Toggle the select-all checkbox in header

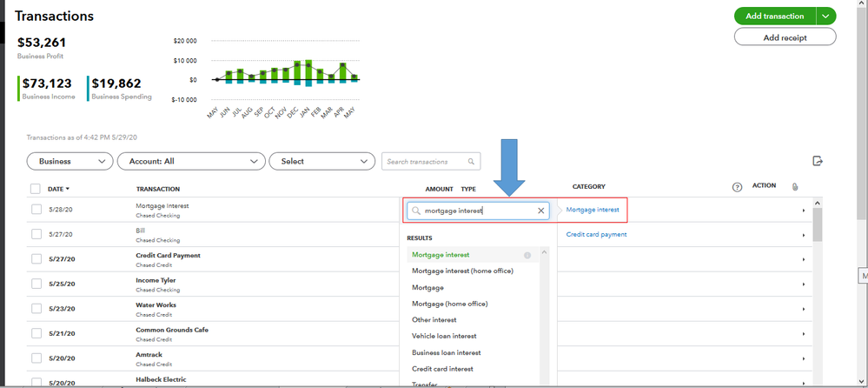click(36, 189)
